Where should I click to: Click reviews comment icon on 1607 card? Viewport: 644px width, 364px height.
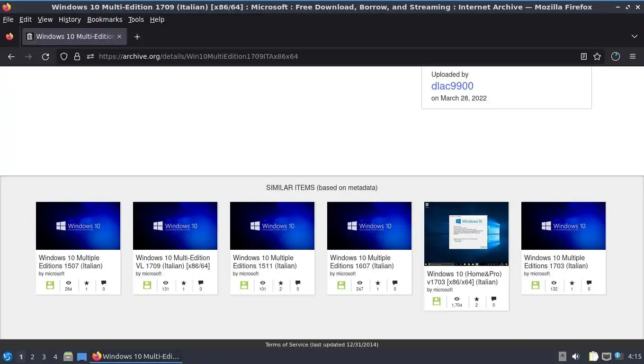click(395, 283)
